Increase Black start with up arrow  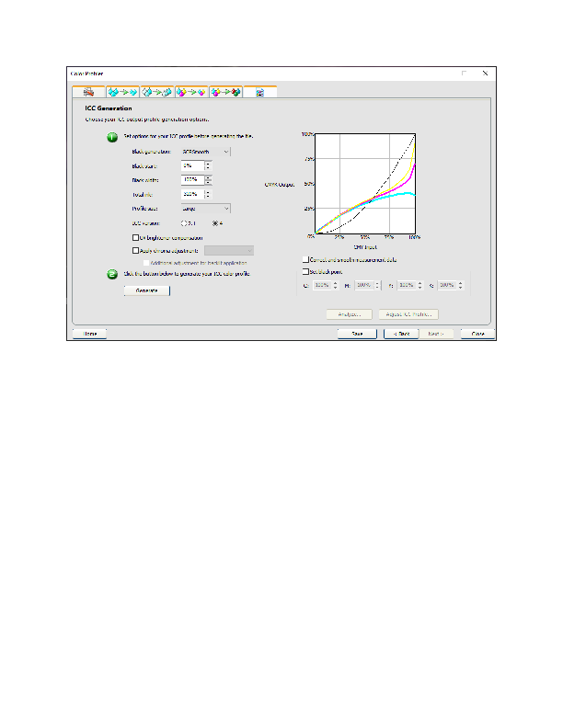[x=208, y=164]
